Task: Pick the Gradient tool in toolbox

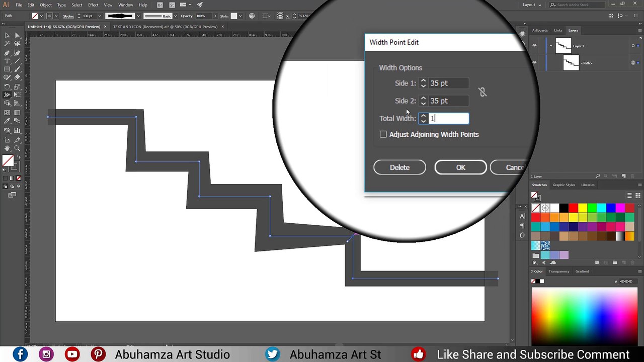Action: click(17, 113)
